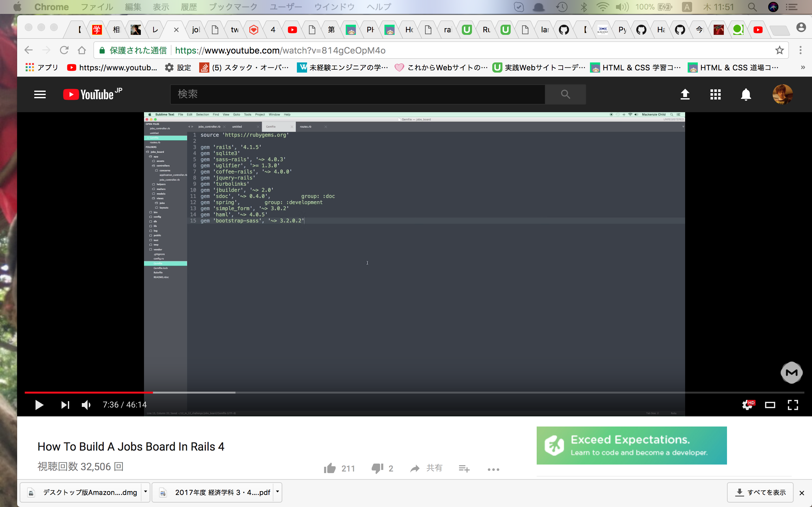Like the video
Image resolution: width=812 pixels, height=507 pixels.
click(x=330, y=468)
